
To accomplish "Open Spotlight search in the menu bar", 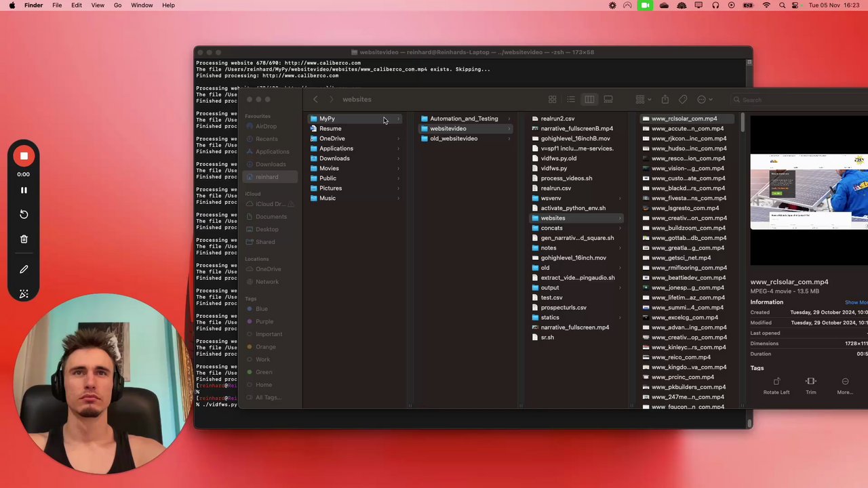I will click(x=783, y=5).
